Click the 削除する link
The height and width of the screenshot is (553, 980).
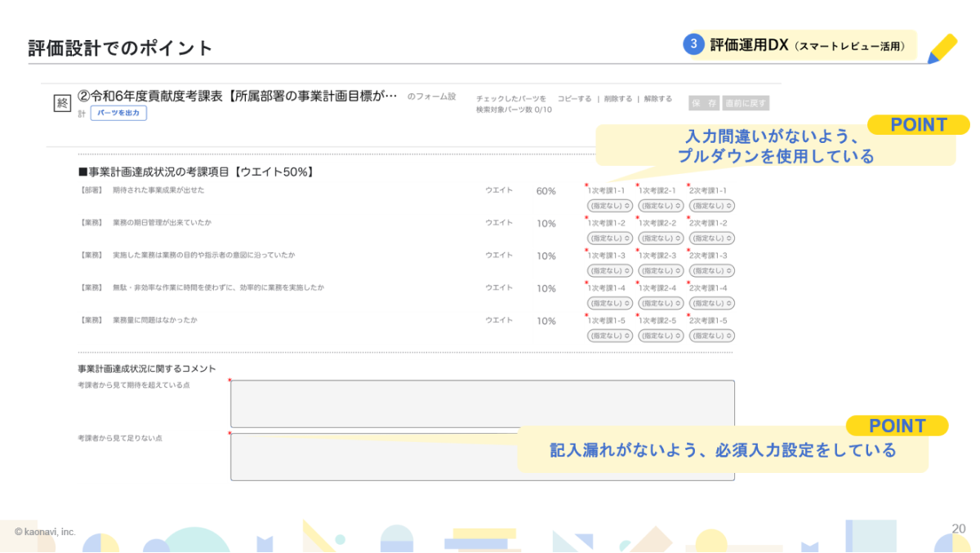click(x=618, y=99)
